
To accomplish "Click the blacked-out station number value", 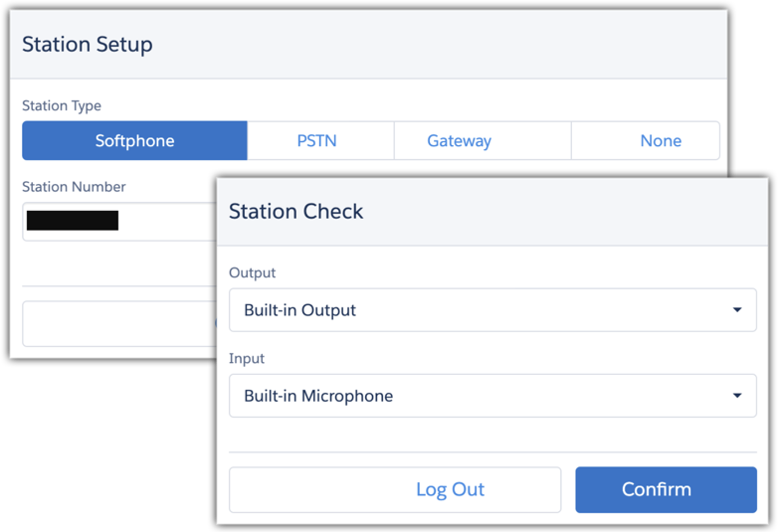I will (73, 221).
